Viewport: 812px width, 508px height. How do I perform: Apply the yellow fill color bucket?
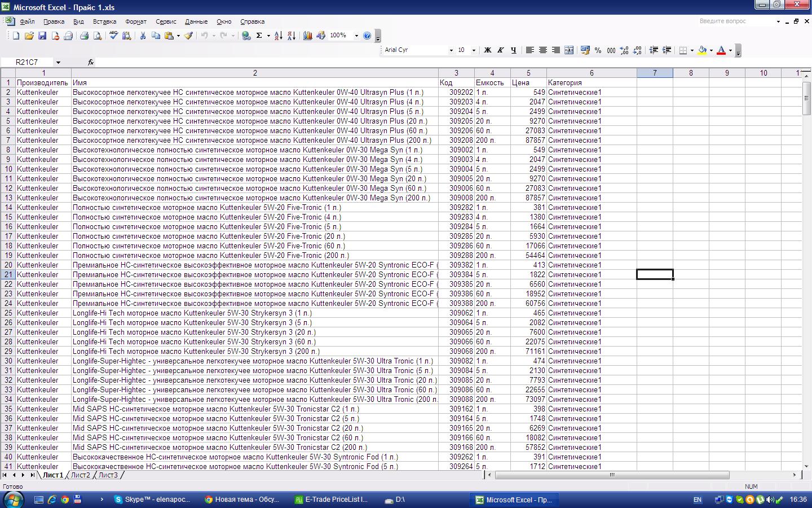tap(702, 50)
